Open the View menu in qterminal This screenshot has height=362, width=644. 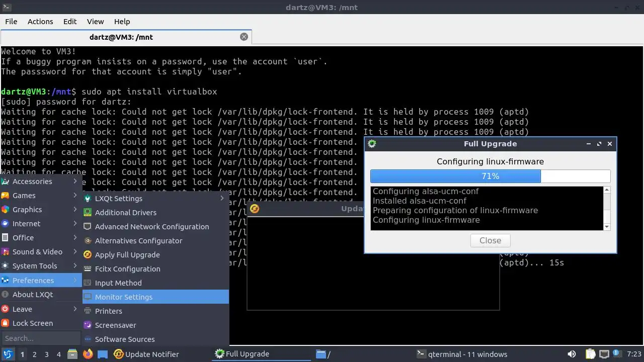click(x=95, y=22)
